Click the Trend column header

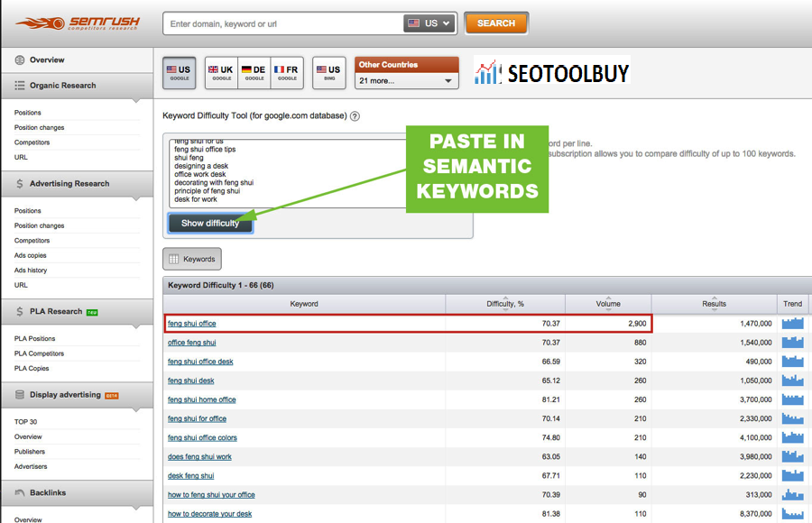click(792, 304)
